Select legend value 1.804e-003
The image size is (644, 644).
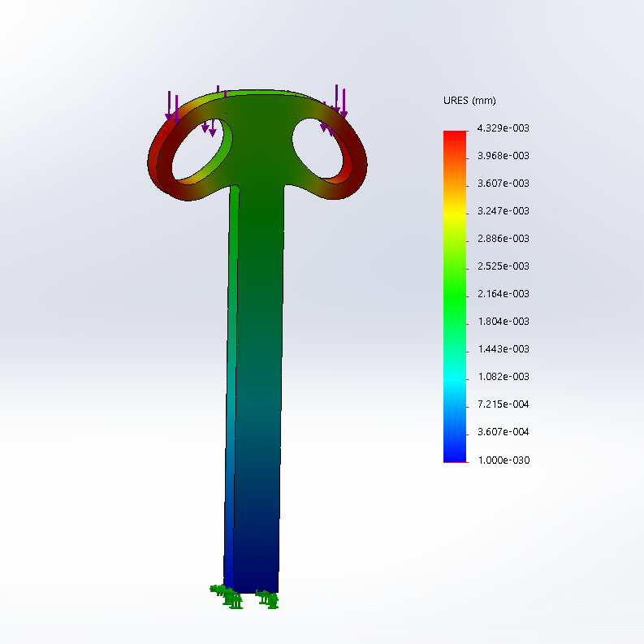(504, 321)
